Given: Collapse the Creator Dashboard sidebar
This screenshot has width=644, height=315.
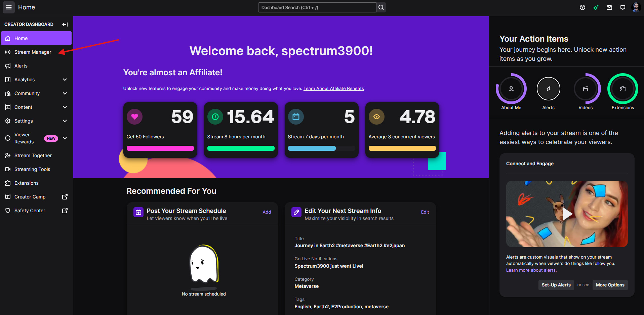Looking at the screenshot, I should pyautogui.click(x=65, y=25).
